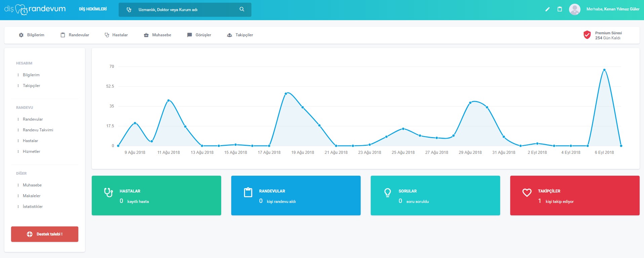Click the 6 Eyl 2018 peak chart point
The width and height of the screenshot is (644, 258).
click(x=604, y=70)
